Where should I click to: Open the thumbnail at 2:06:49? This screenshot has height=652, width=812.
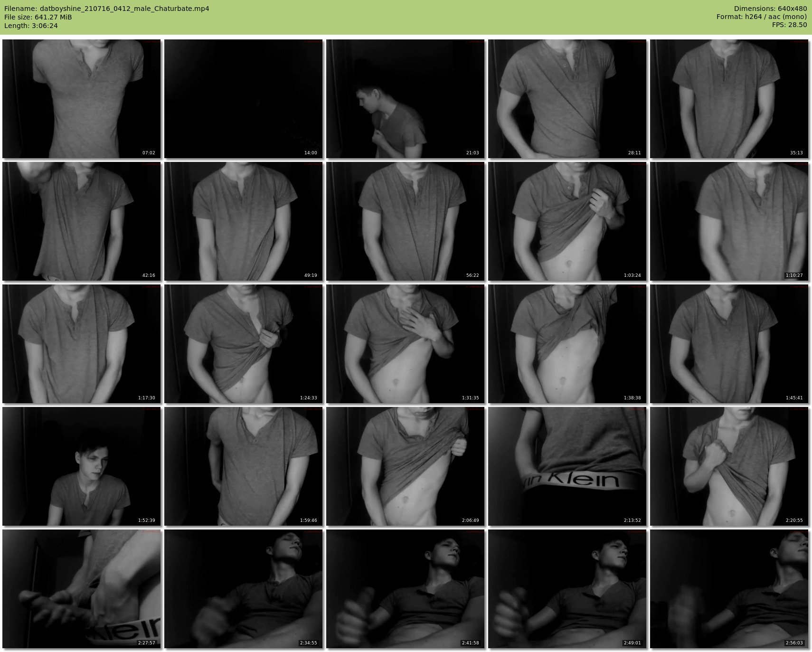pos(406,466)
